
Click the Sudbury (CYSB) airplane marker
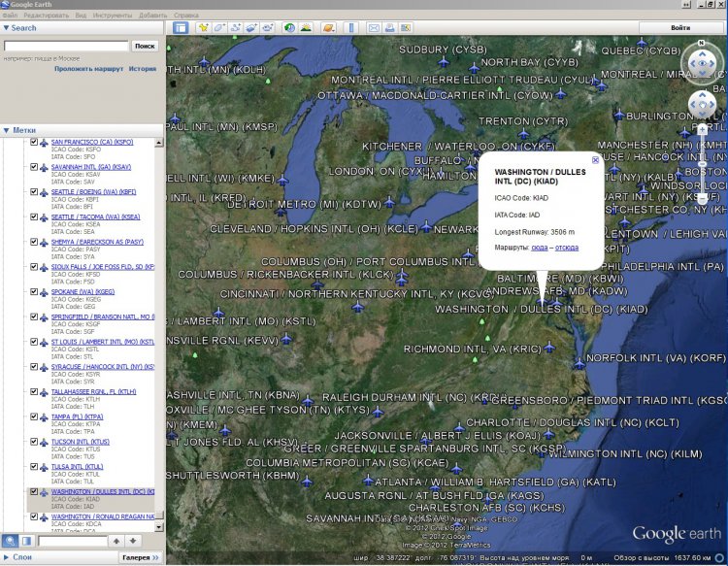[x=444, y=61]
